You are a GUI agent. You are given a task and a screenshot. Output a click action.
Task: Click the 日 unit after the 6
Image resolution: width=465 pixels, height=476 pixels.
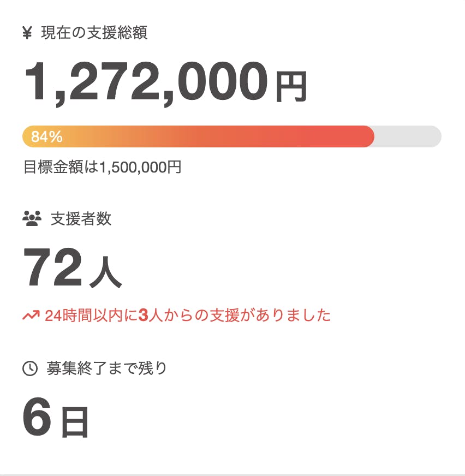tap(75, 421)
